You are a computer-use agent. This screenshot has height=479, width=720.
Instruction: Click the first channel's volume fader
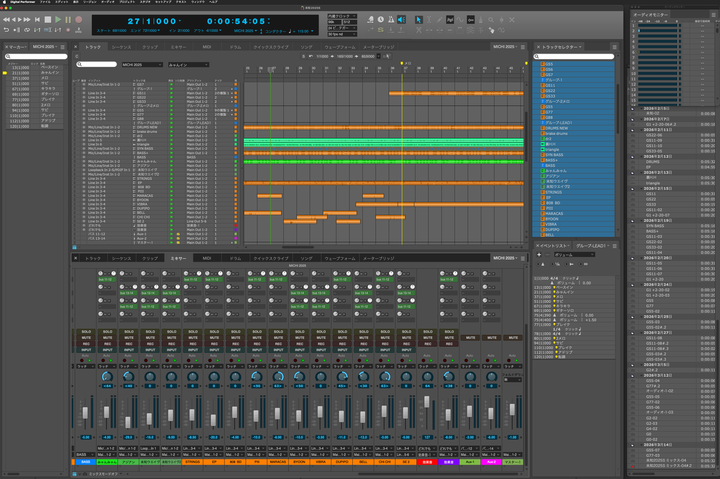click(84, 412)
